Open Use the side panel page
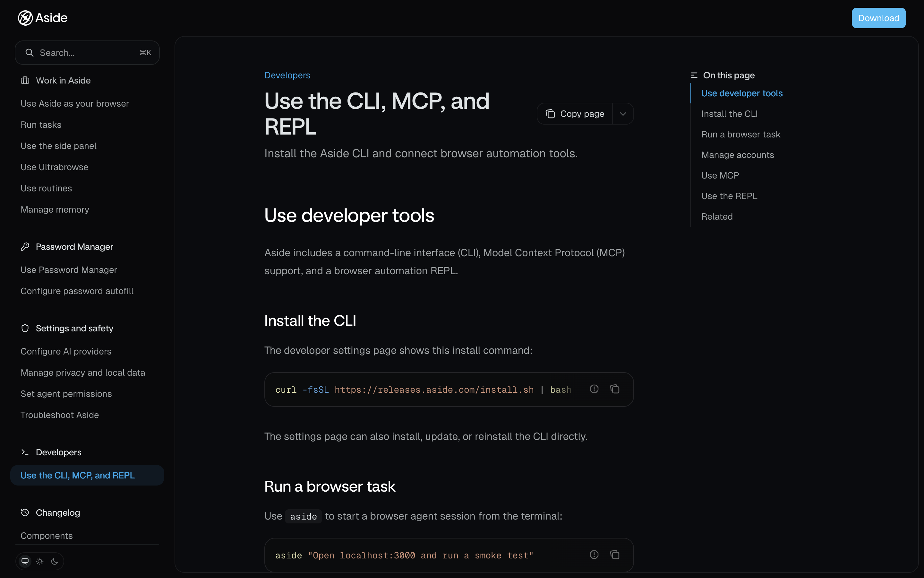 click(58, 146)
